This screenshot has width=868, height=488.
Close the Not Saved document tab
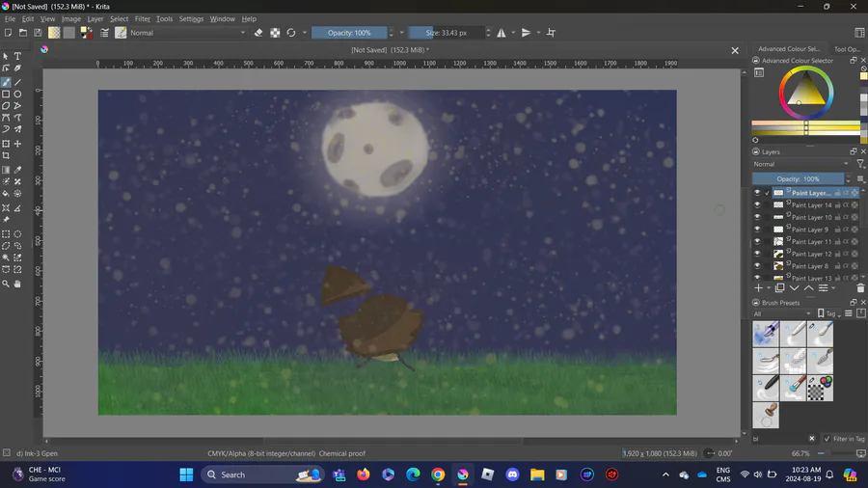[x=735, y=50]
